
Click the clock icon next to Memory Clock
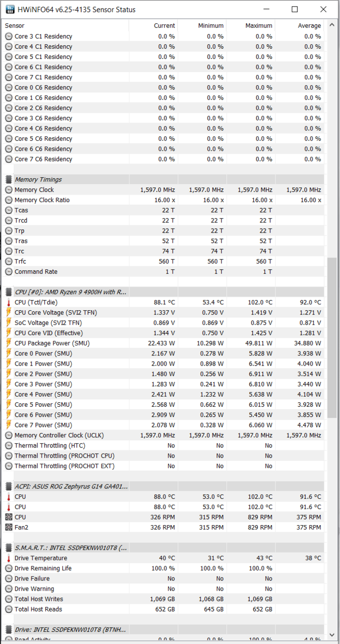[x=9, y=190]
